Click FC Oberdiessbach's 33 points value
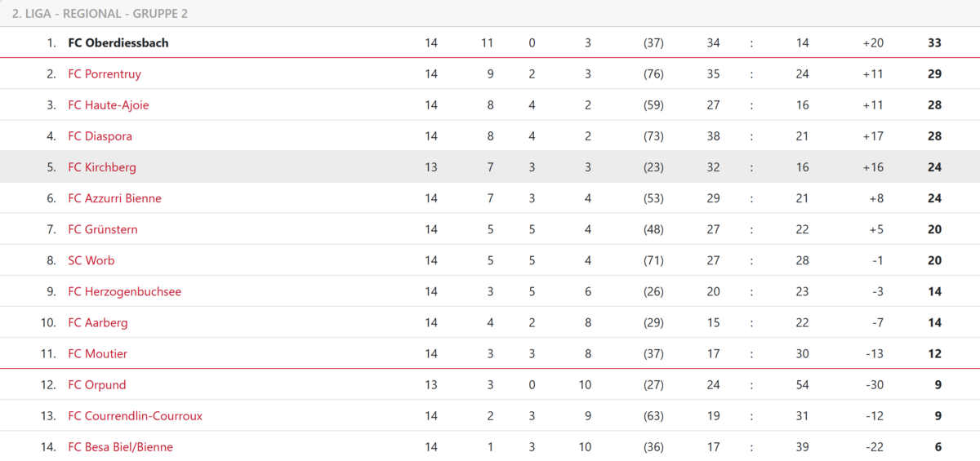The image size is (980, 461). coord(934,42)
